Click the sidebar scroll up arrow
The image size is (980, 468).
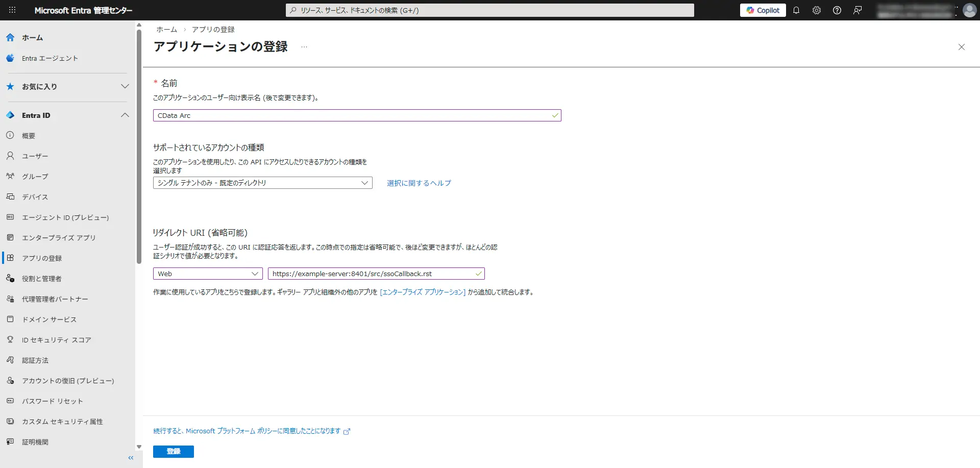[x=139, y=24]
